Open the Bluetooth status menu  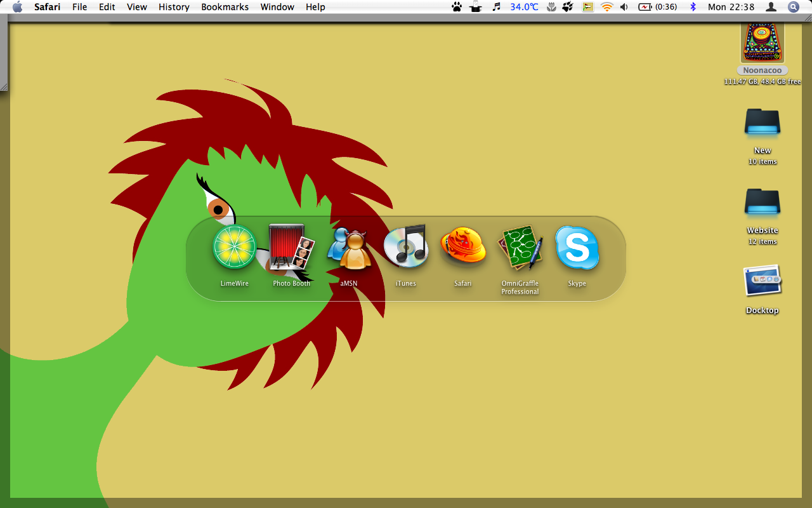[693, 7]
